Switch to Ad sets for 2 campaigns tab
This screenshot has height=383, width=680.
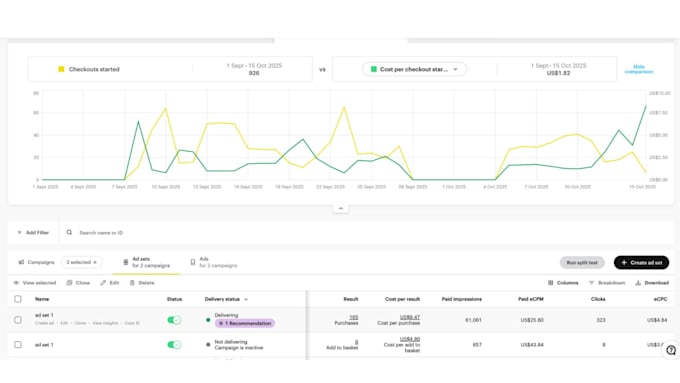[146, 262]
